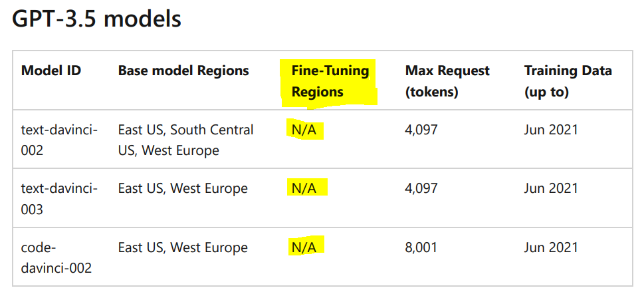
Task: Click the Training Data (up to) header
Action: pyautogui.click(x=568, y=81)
